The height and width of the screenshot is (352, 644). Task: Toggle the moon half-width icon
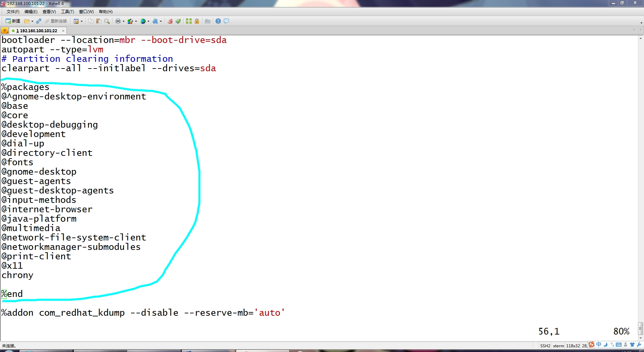point(605,345)
